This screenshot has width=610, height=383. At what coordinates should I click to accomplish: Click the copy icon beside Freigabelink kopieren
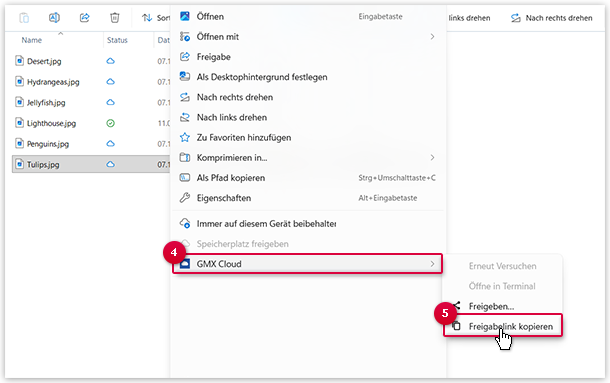click(456, 326)
